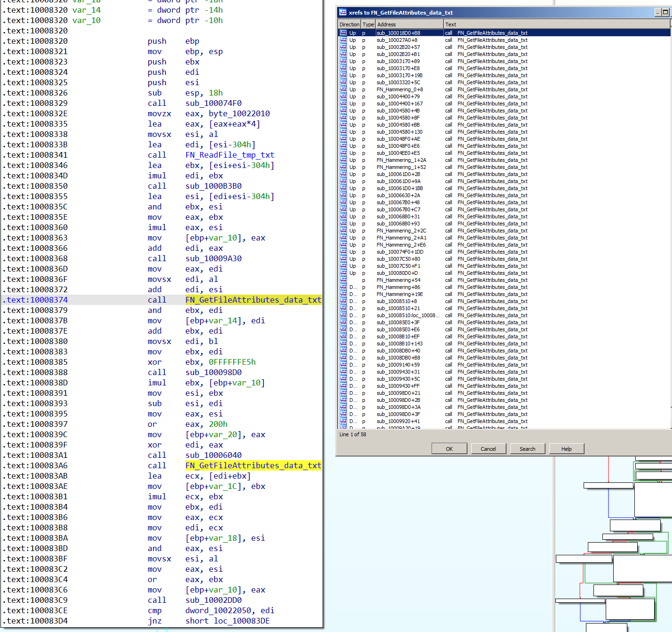Select xref address sub_10008B10+143
The width and height of the screenshot is (672, 632).
click(x=399, y=344)
